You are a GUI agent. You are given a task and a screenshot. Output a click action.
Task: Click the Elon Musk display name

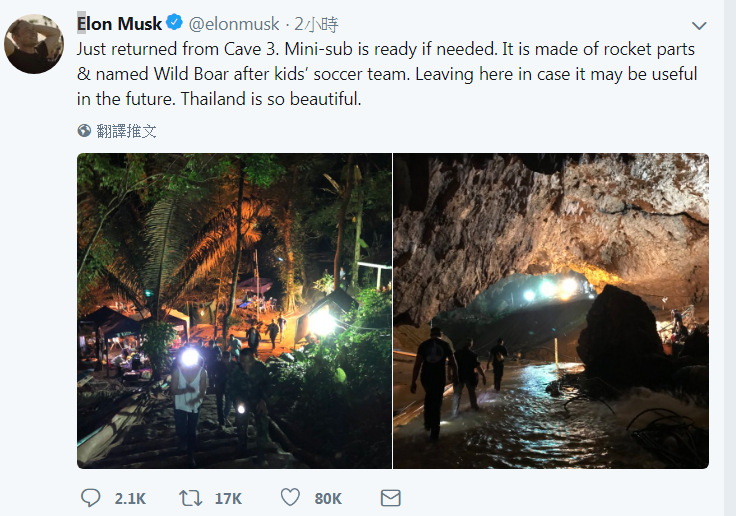(x=119, y=24)
